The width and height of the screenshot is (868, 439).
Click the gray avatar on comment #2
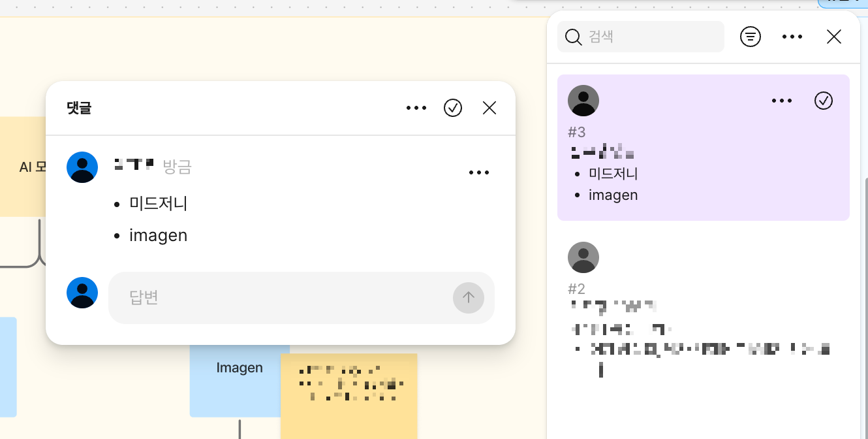click(583, 257)
